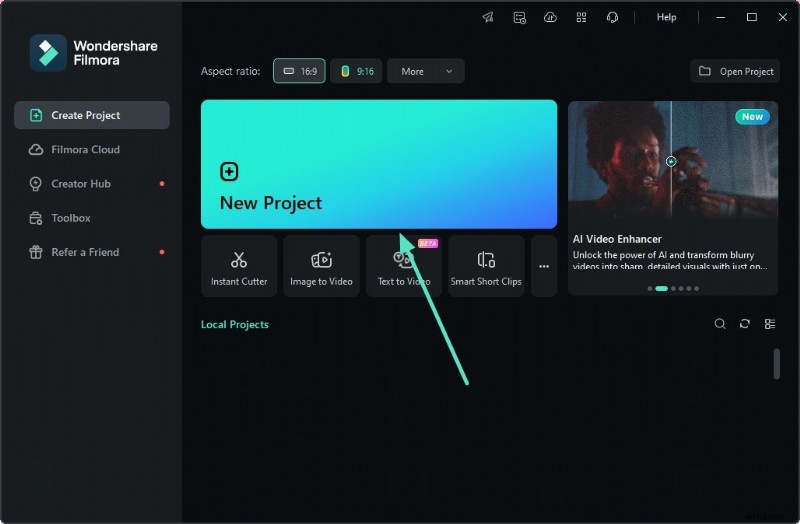The height and width of the screenshot is (524, 800).
Task: Open the Help menu
Action: pyautogui.click(x=666, y=17)
